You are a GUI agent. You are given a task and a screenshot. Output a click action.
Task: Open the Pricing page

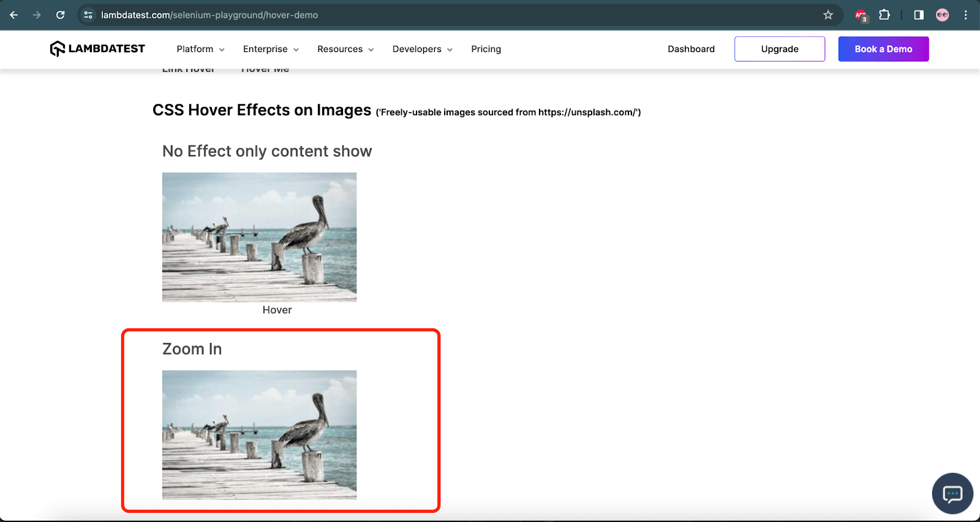pyautogui.click(x=486, y=49)
